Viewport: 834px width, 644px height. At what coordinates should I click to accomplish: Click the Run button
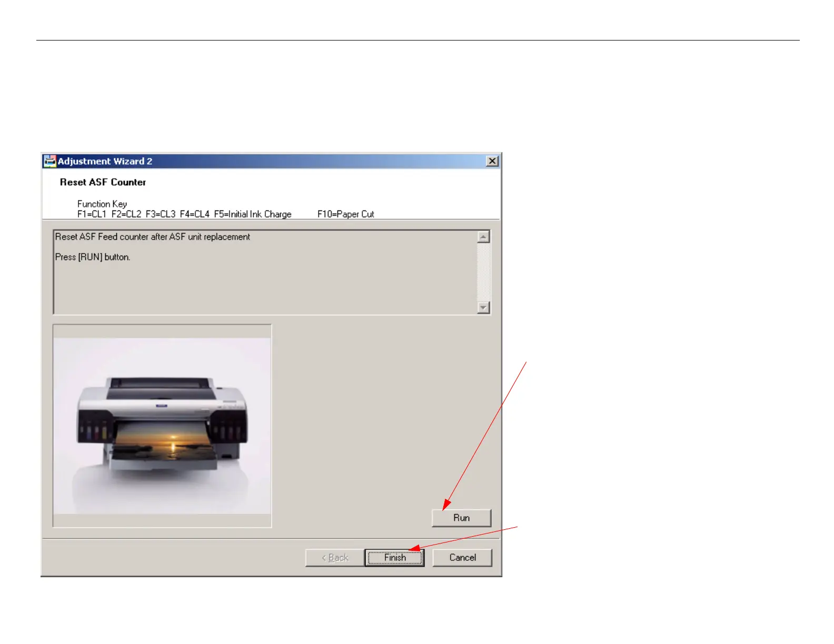point(461,518)
